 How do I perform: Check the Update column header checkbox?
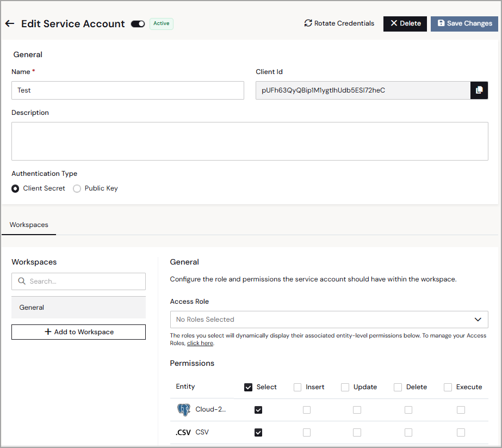[x=345, y=387]
